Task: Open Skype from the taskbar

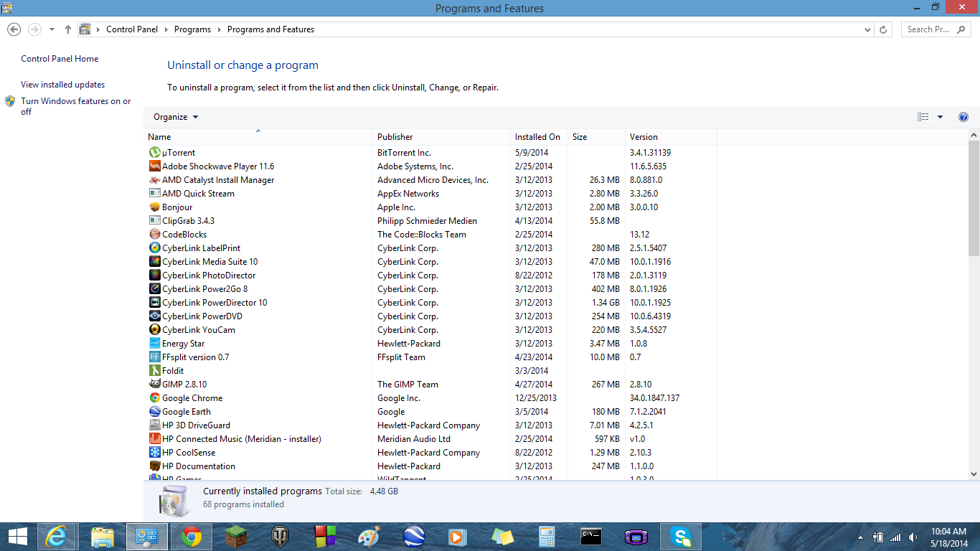Action: click(x=681, y=537)
